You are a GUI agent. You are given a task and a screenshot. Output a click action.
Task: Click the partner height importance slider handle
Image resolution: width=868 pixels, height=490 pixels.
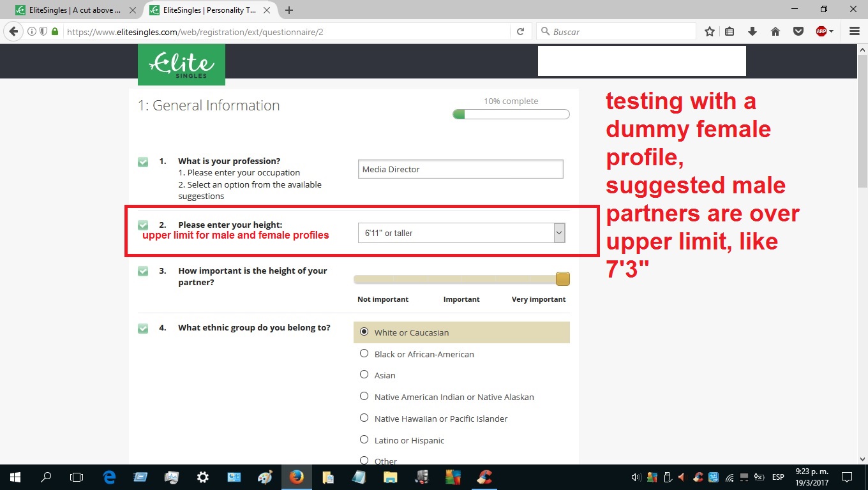click(x=562, y=279)
